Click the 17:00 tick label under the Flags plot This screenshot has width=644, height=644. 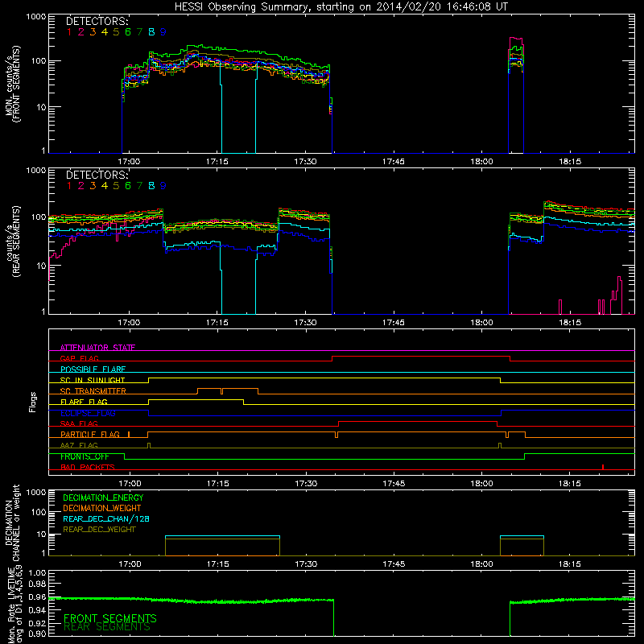pos(130,484)
